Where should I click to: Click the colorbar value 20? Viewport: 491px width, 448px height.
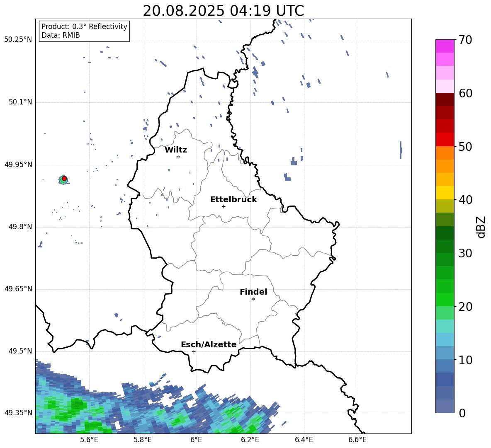(x=466, y=306)
